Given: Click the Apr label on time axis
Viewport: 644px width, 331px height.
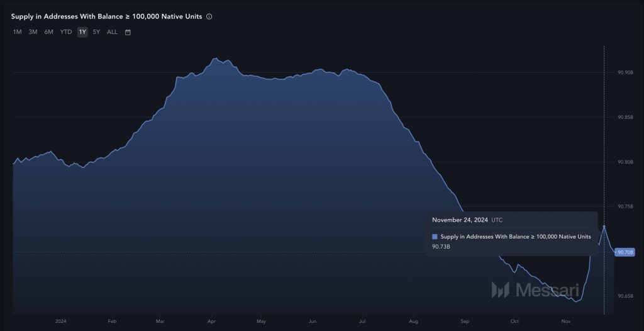Looking at the screenshot, I should click(x=212, y=321).
